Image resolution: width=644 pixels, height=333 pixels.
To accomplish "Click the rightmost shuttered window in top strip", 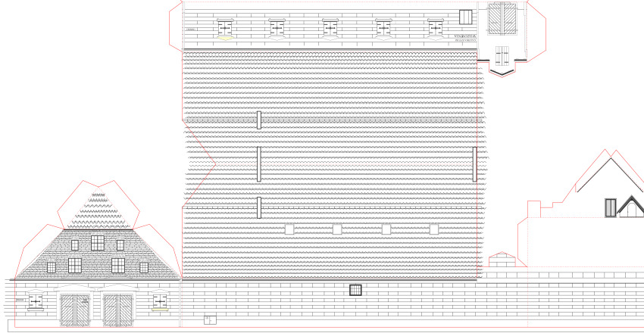I will tap(435, 28).
